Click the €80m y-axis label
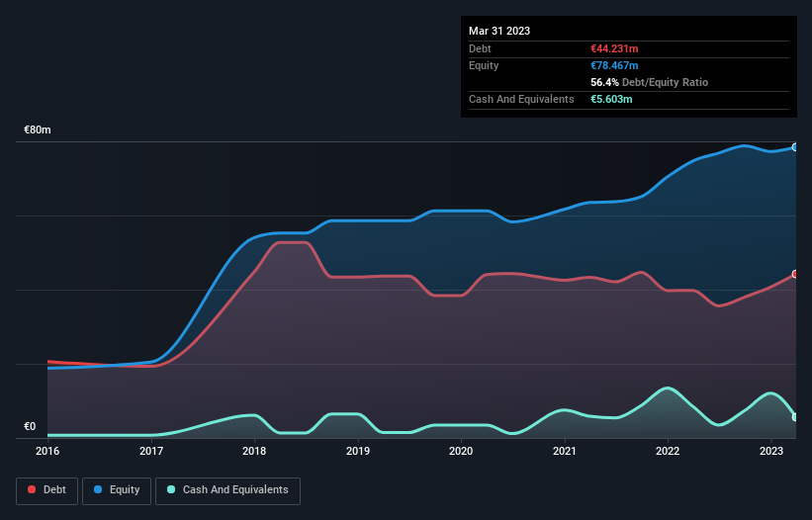812x520 pixels. pos(38,130)
